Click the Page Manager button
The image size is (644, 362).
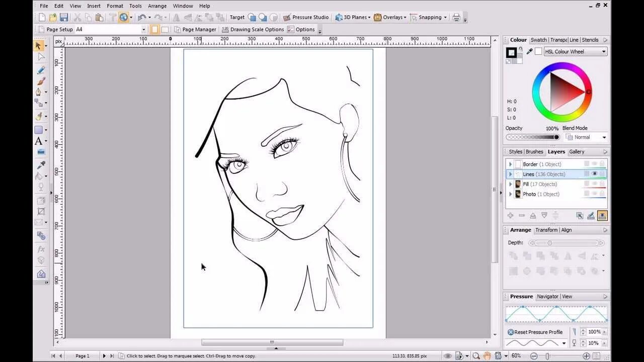(x=195, y=29)
